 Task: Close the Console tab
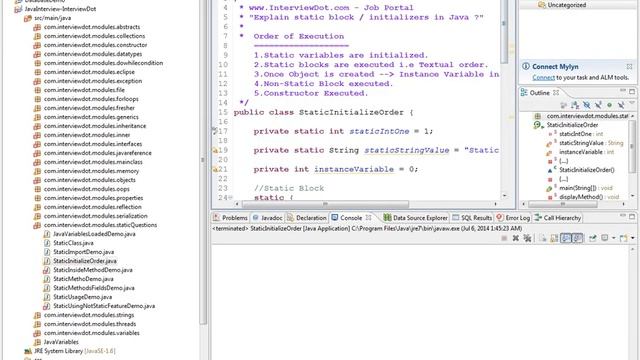pyautogui.click(x=368, y=218)
